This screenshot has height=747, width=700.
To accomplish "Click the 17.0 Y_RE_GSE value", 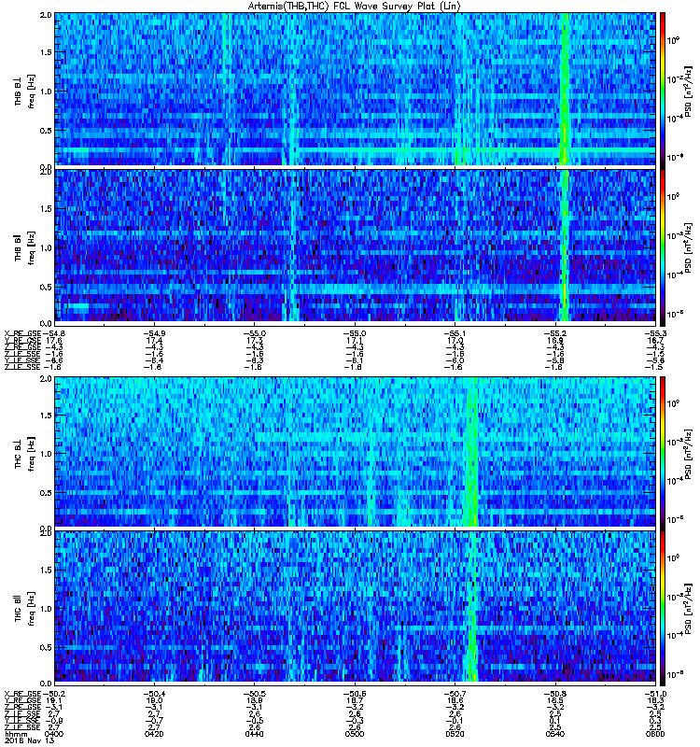I will click(x=455, y=341).
